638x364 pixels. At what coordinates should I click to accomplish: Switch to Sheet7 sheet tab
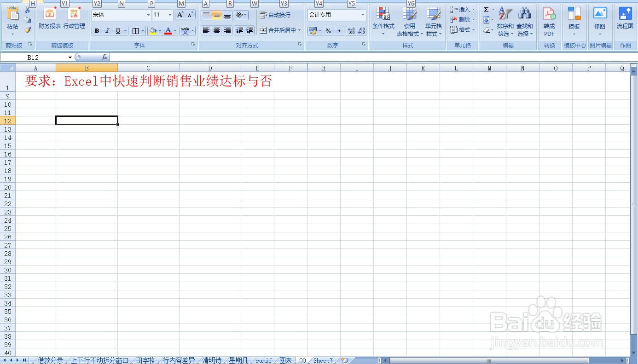click(323, 360)
